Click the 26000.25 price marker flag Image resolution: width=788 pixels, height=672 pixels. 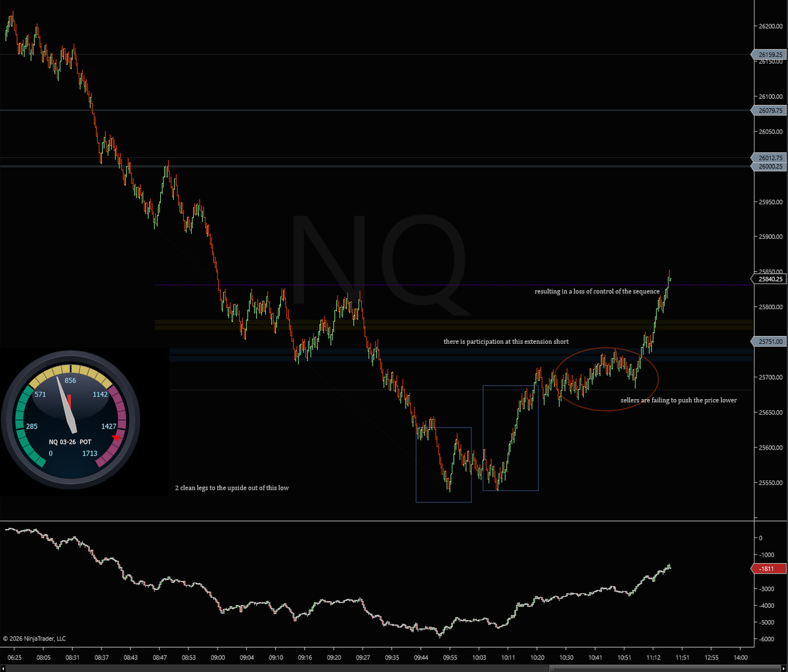(769, 167)
